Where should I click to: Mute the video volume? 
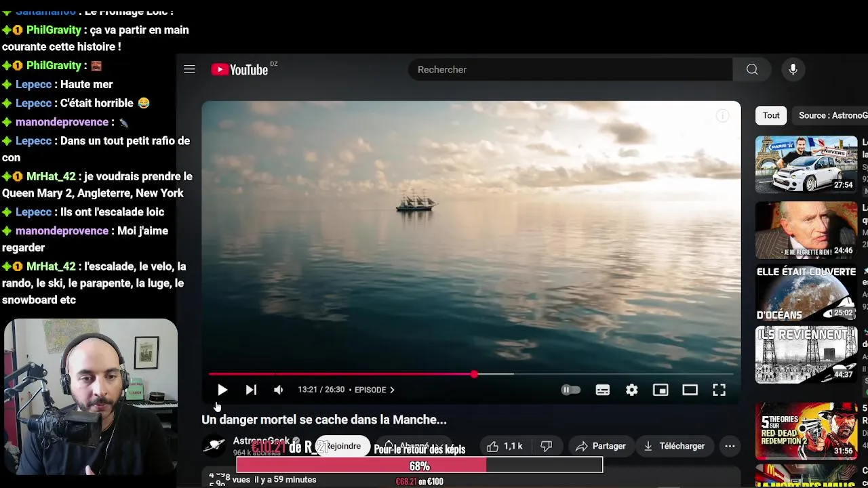pyautogui.click(x=278, y=390)
